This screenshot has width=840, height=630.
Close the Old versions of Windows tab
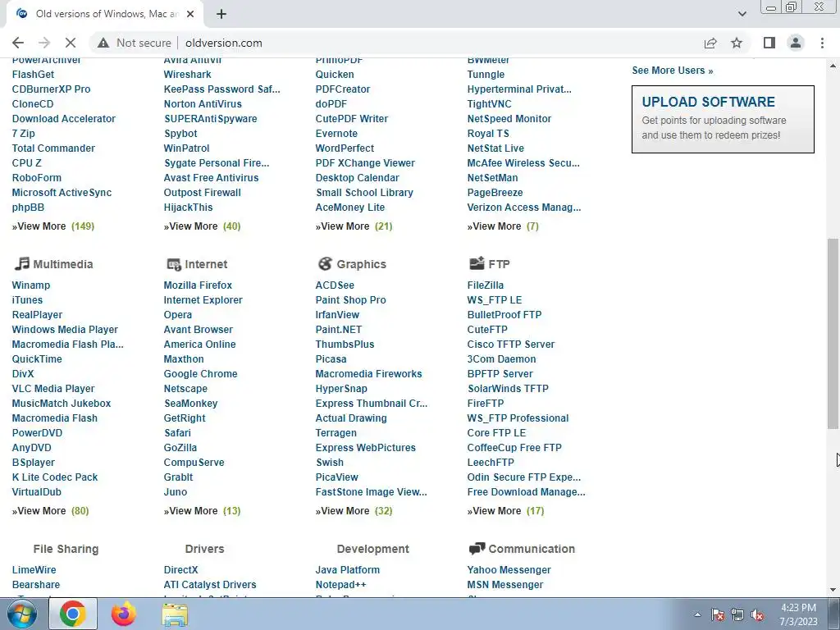[x=190, y=14]
